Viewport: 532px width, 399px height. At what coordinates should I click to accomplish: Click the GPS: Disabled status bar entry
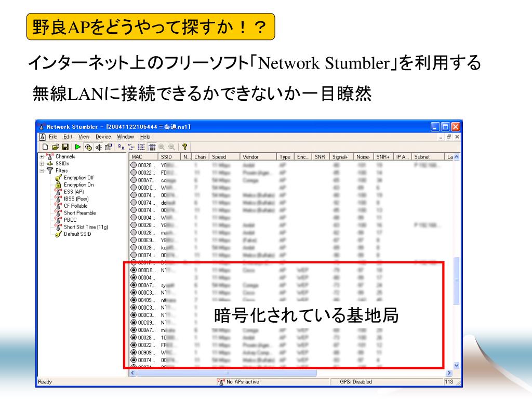tap(356, 382)
